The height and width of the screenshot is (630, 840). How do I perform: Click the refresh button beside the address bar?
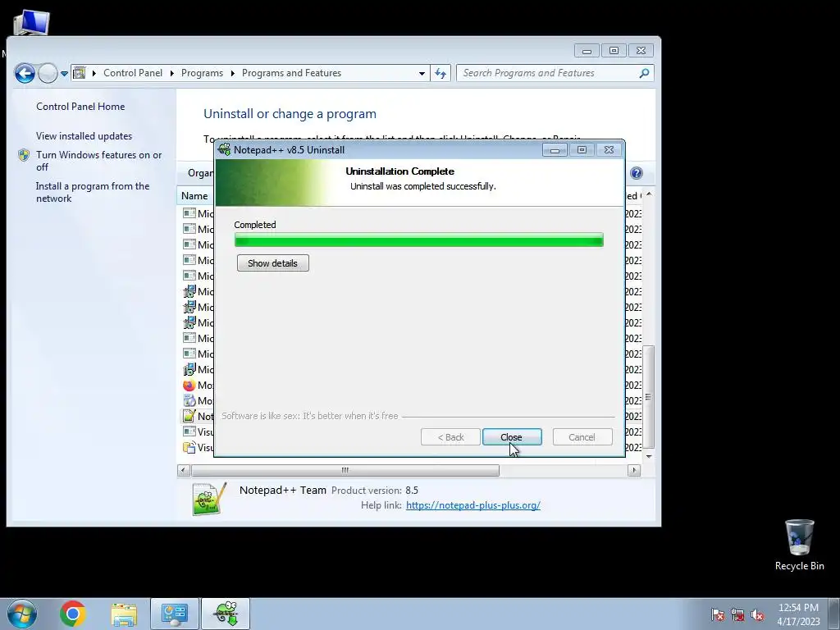[x=441, y=73]
